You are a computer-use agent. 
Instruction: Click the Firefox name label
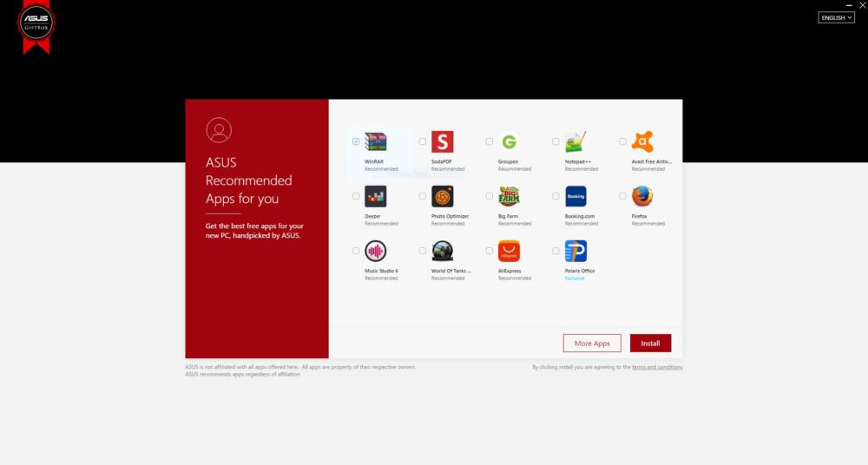click(x=640, y=216)
